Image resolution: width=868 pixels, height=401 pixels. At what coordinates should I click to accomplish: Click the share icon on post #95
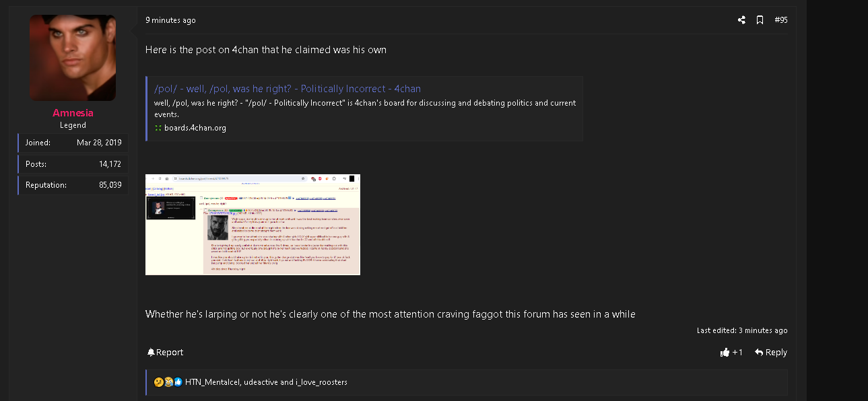(x=741, y=20)
